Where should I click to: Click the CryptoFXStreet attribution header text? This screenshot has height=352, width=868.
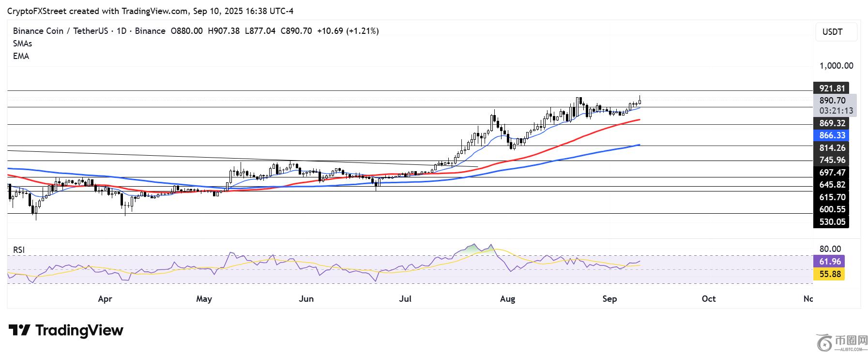tap(150, 11)
